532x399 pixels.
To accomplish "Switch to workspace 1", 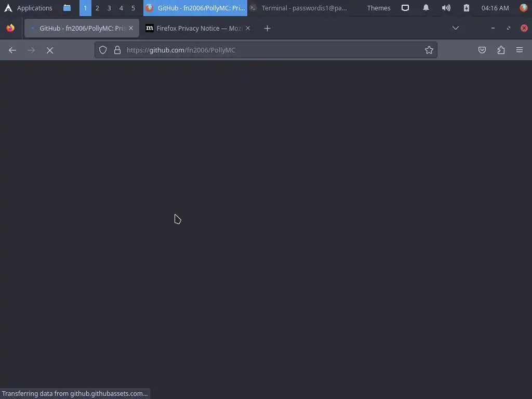I will pyautogui.click(x=85, y=8).
